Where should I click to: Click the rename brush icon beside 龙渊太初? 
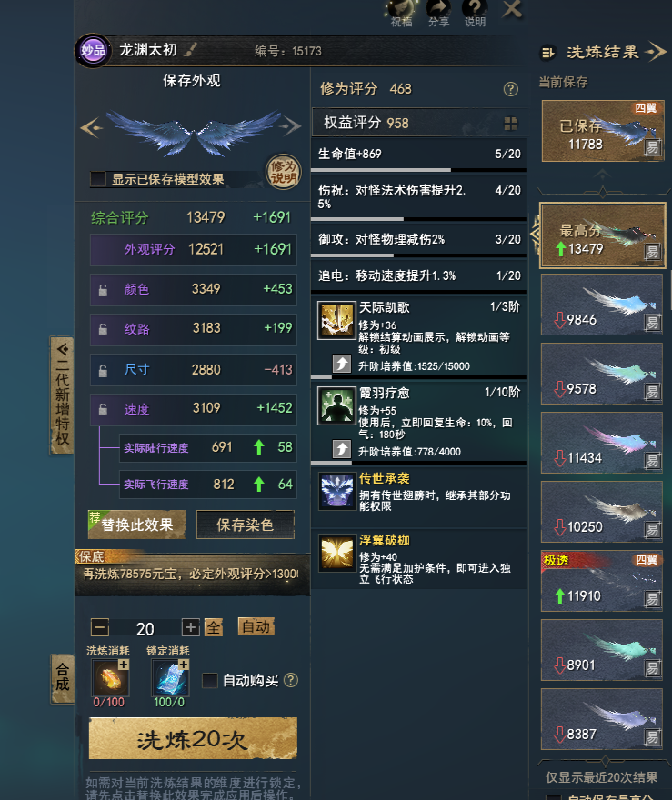190,49
